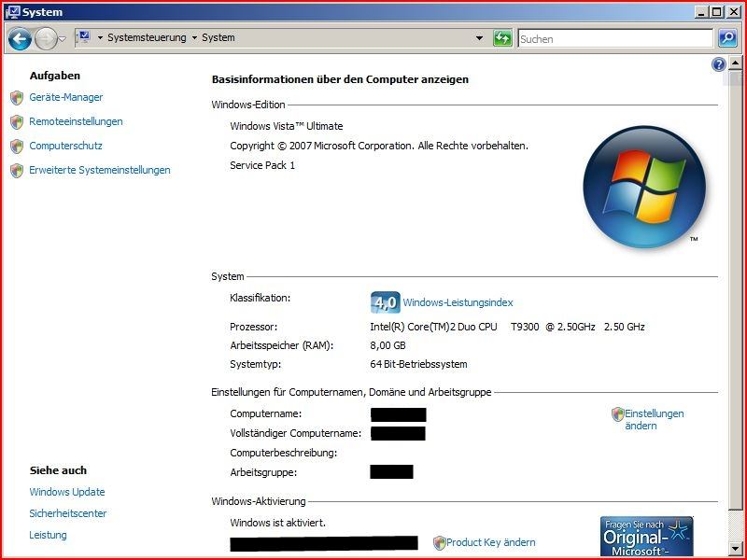
Task: Click the shield icon beside Einstellungen ändern
Action: 618,414
